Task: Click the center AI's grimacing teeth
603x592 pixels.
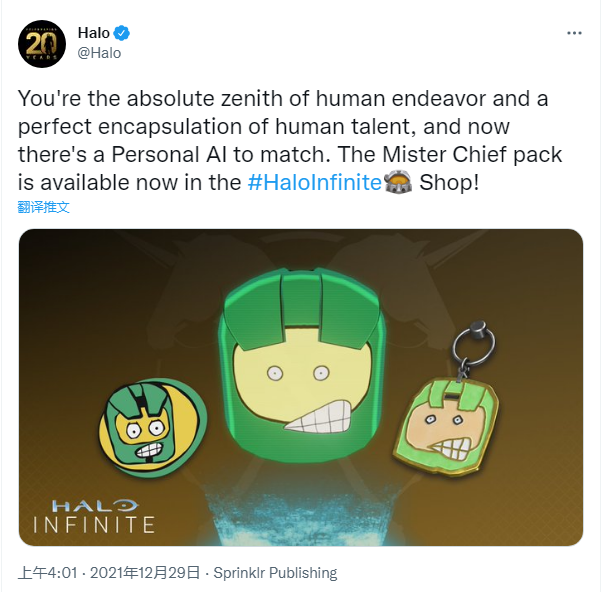Action: point(317,416)
